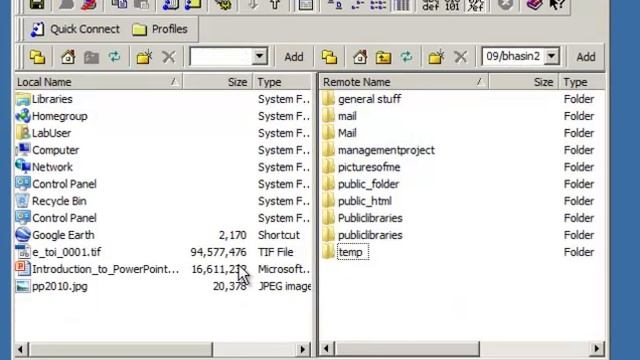Click local pane scroll left arrow
Screen dimensions: 640x360
pos(21,349)
